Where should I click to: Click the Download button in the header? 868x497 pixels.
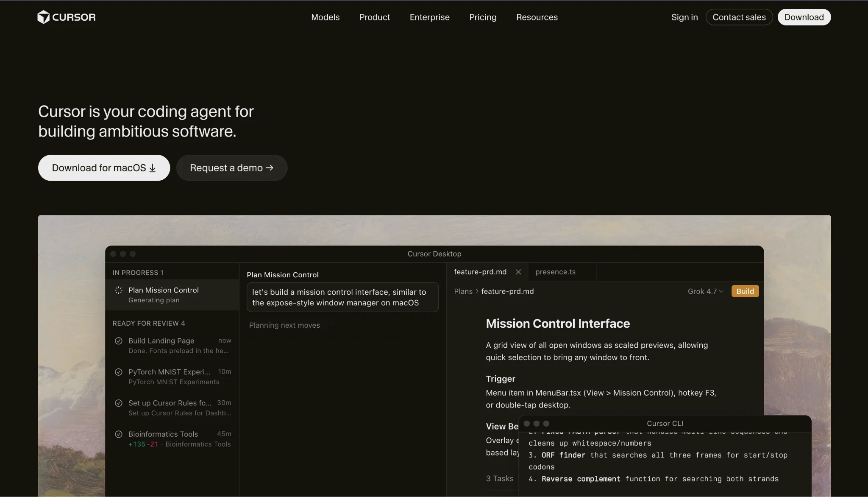(x=804, y=17)
